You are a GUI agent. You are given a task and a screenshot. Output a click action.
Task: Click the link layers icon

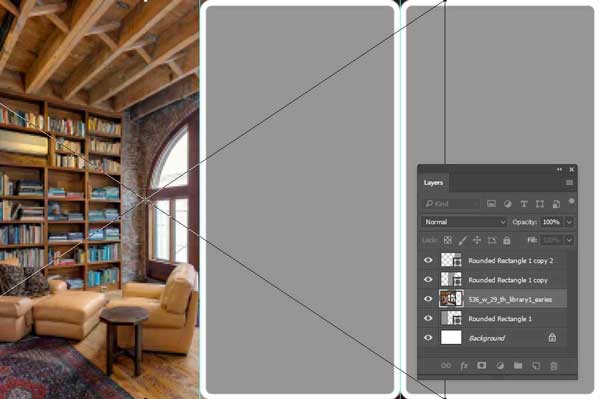446,366
